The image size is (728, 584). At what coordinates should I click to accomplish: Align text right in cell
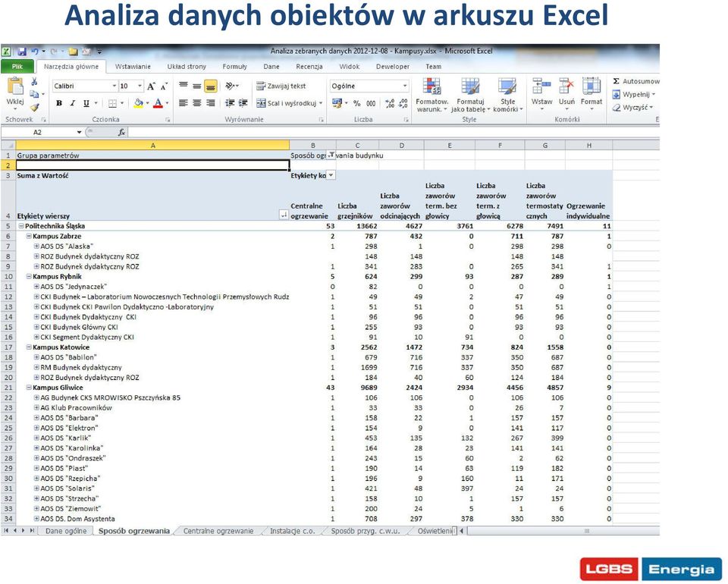(x=210, y=103)
